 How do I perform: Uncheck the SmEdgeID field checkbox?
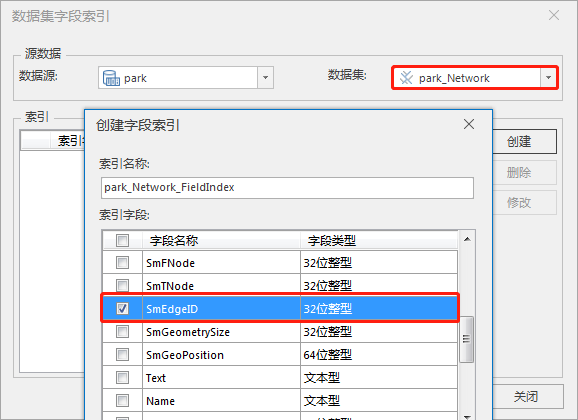(122, 308)
